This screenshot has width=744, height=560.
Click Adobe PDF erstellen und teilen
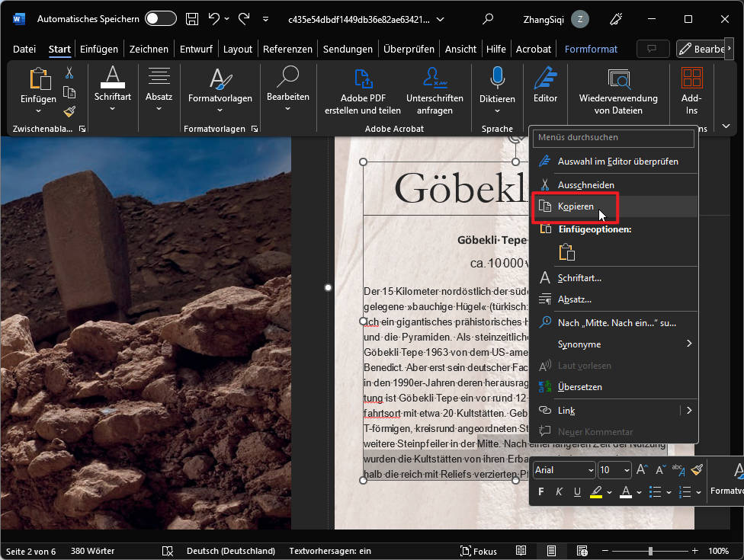(363, 91)
